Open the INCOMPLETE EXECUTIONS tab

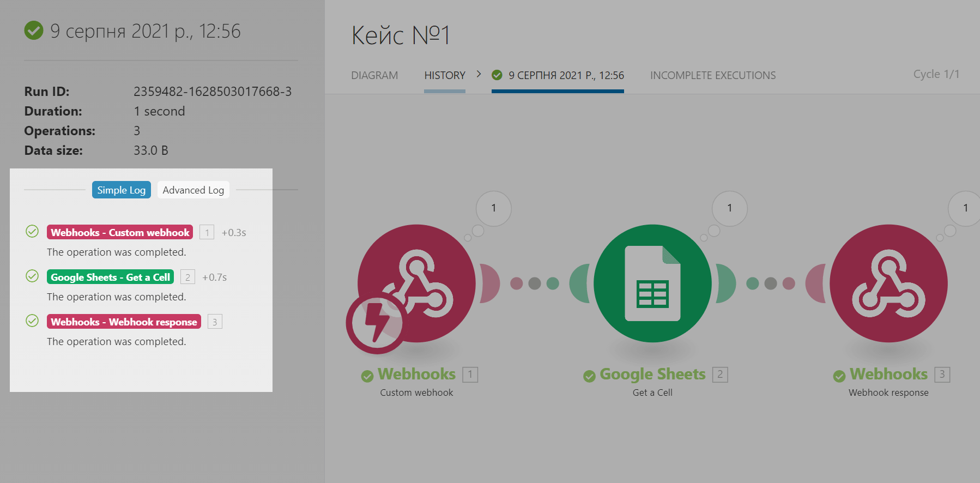pyautogui.click(x=712, y=75)
